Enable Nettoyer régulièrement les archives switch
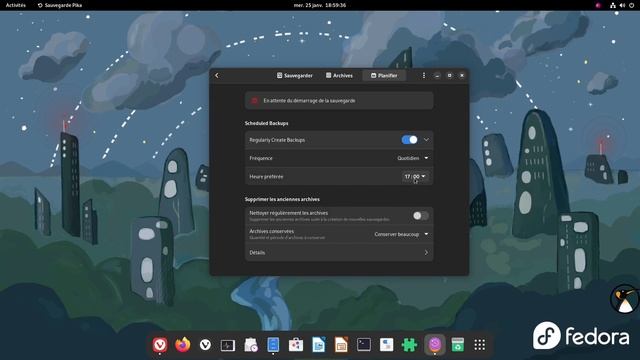Image resolution: width=640 pixels, height=360 pixels. (x=420, y=216)
